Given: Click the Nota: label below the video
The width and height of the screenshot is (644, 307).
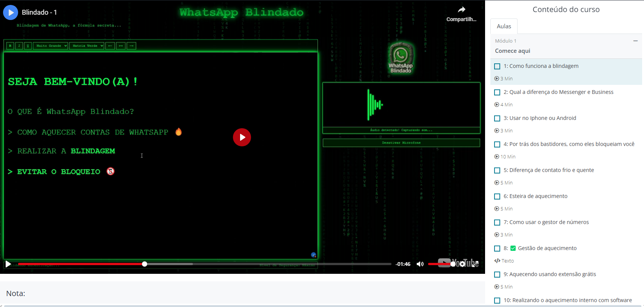Looking at the screenshot, I should [x=15, y=293].
